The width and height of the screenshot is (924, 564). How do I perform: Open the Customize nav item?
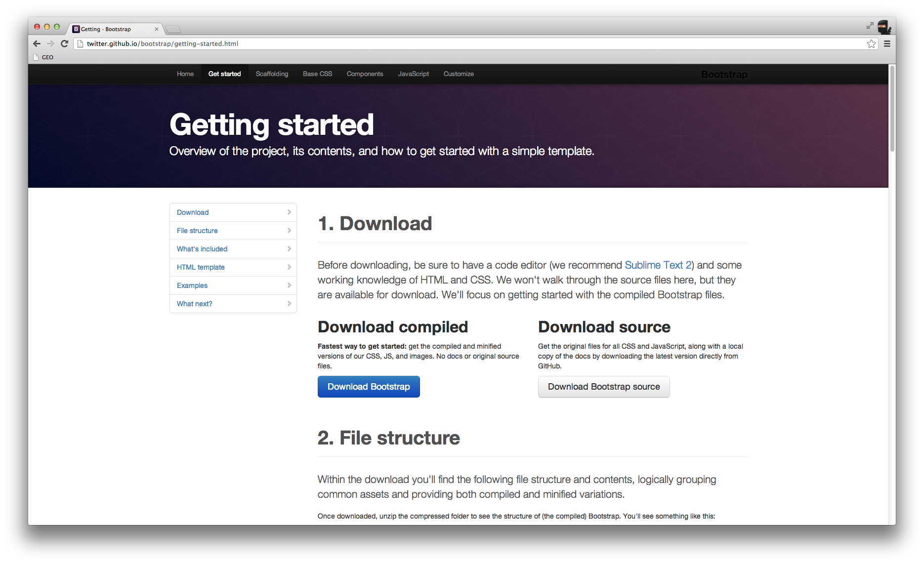pyautogui.click(x=459, y=74)
